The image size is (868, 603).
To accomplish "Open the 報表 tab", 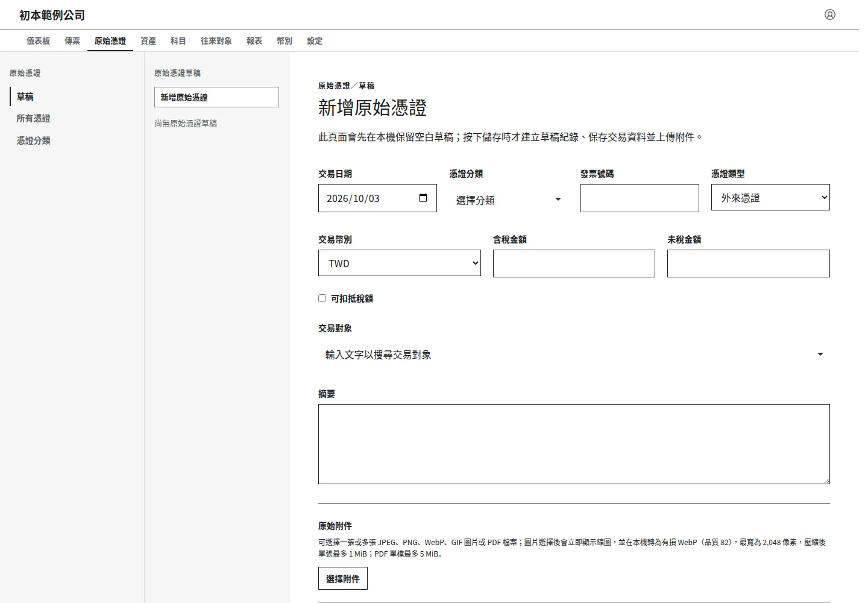I will (x=254, y=41).
